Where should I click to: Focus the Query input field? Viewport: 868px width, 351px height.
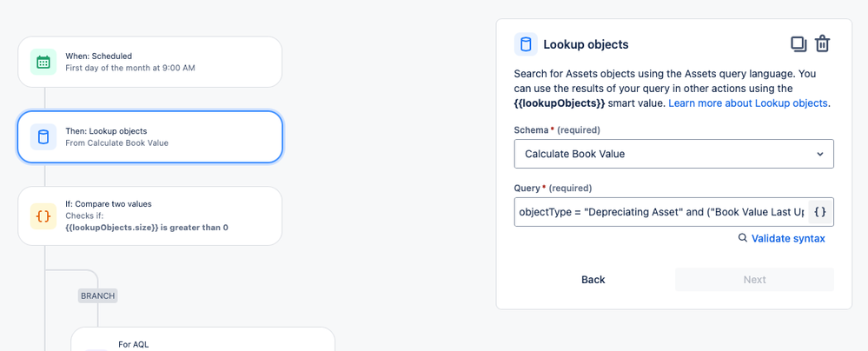pyautogui.click(x=661, y=212)
